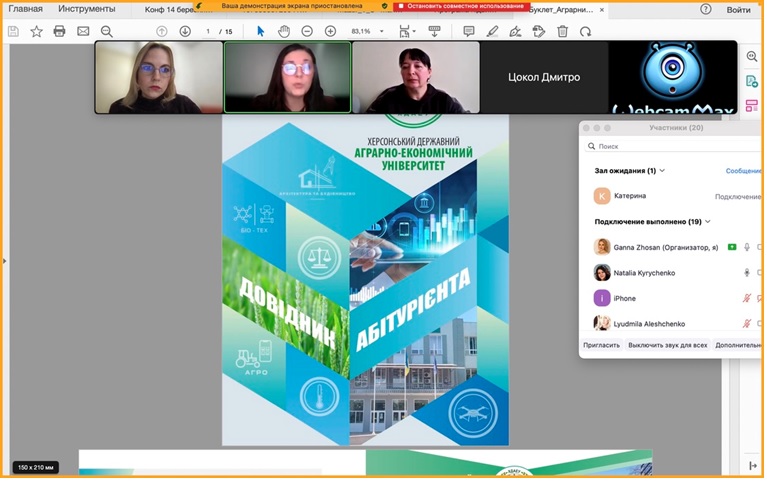Toggle the iPhone participant's muted microphone
The image size is (767, 481).
pos(746,298)
